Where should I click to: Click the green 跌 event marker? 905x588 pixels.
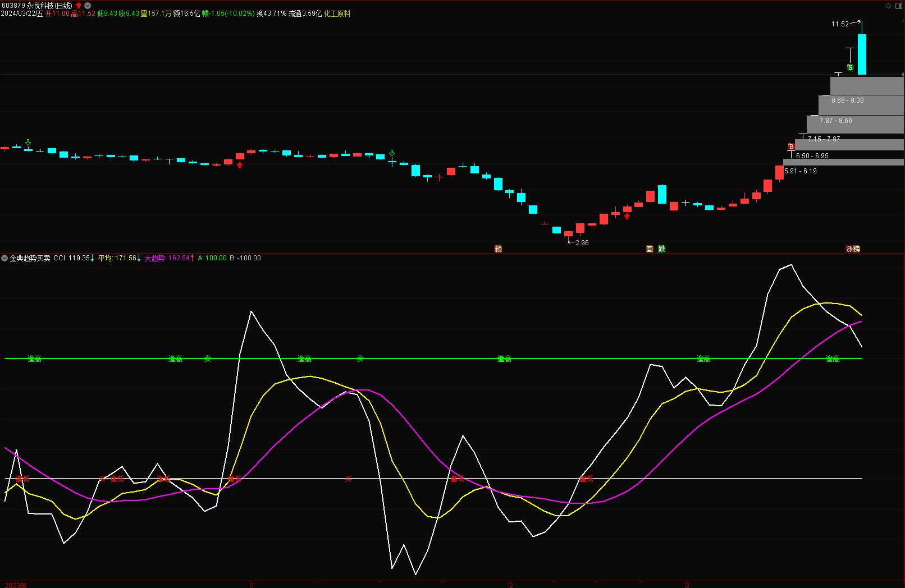pyautogui.click(x=662, y=249)
